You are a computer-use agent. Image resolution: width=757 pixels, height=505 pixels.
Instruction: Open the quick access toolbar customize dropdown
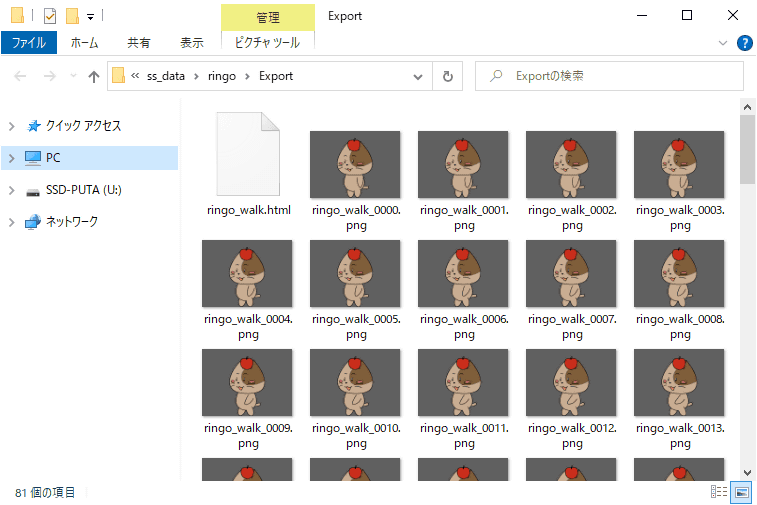(90, 17)
